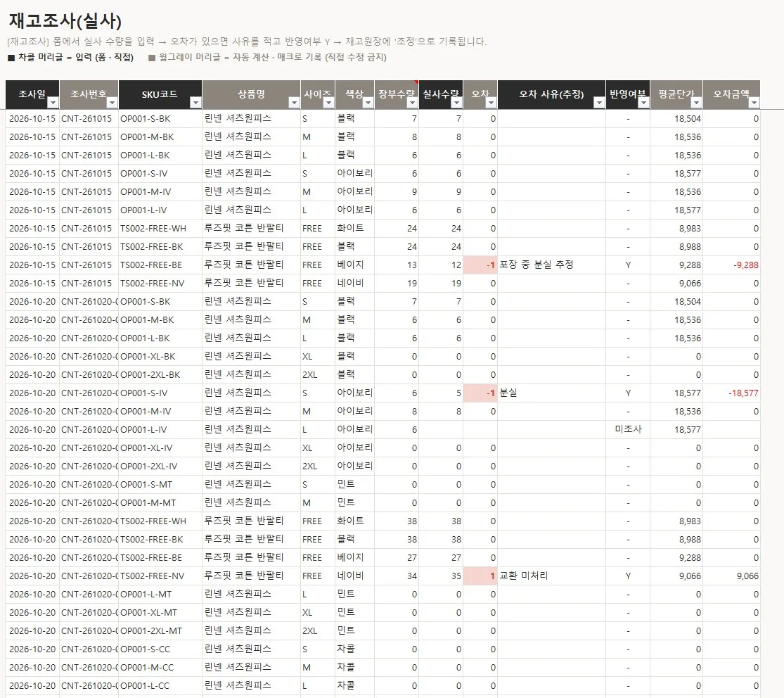784x698 pixels.
Task: Select the 2XL size cell in OP001-2XL-BK row
Action: [318, 375]
